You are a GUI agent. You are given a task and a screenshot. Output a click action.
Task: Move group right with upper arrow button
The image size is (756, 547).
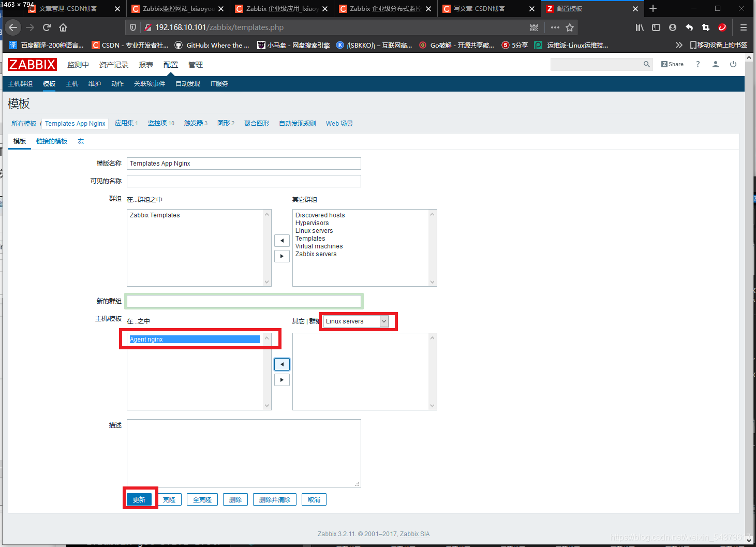click(282, 256)
